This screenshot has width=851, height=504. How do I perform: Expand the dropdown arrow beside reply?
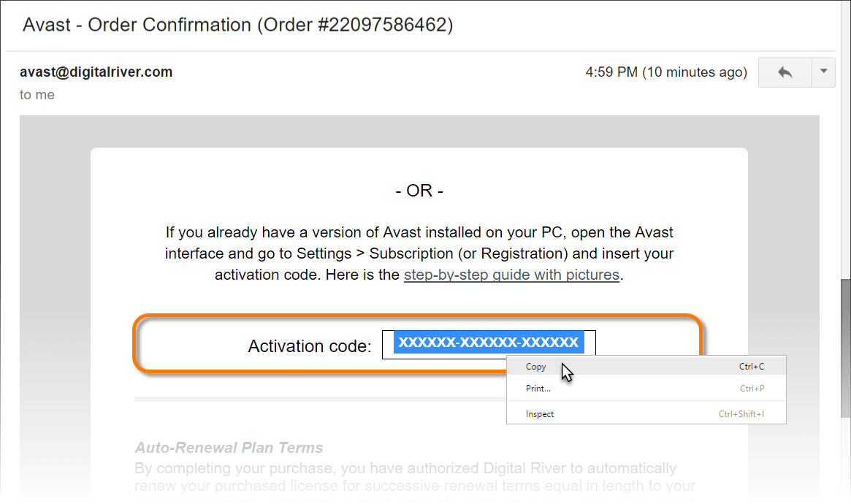823,72
